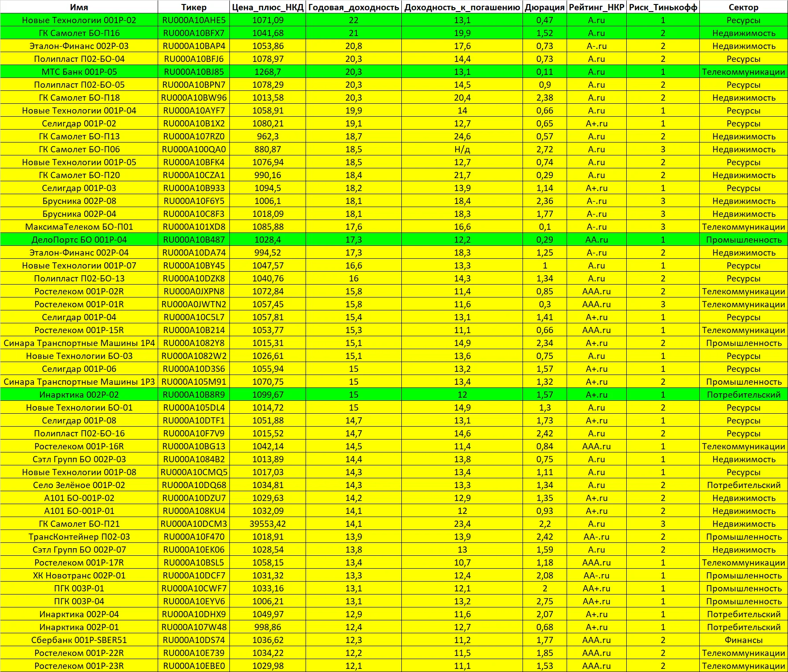
Task: Select the "Риск_Тинькофф" column header
Action: [x=663, y=7]
